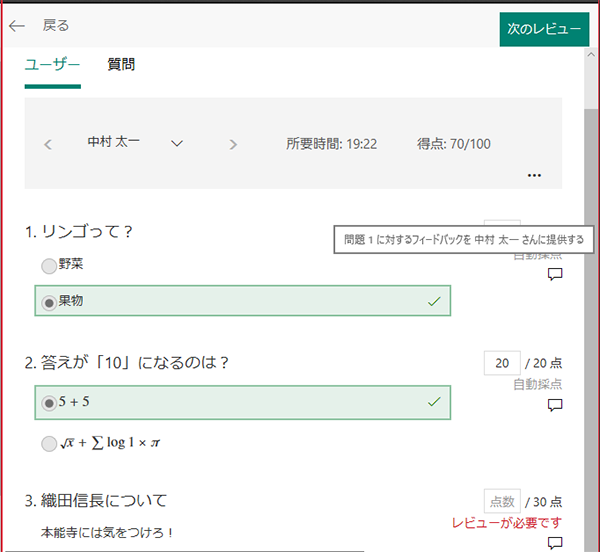Click the / 30 点 maximum points text

click(x=543, y=502)
